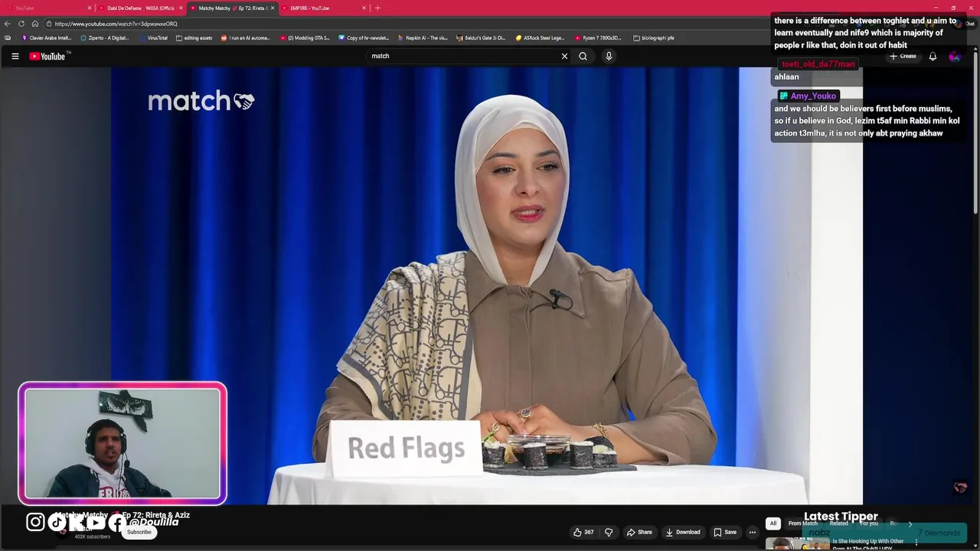The height and width of the screenshot is (551, 980).
Task: Switch to the Matchy Matchy Ep 72 tab
Action: pyautogui.click(x=233, y=8)
